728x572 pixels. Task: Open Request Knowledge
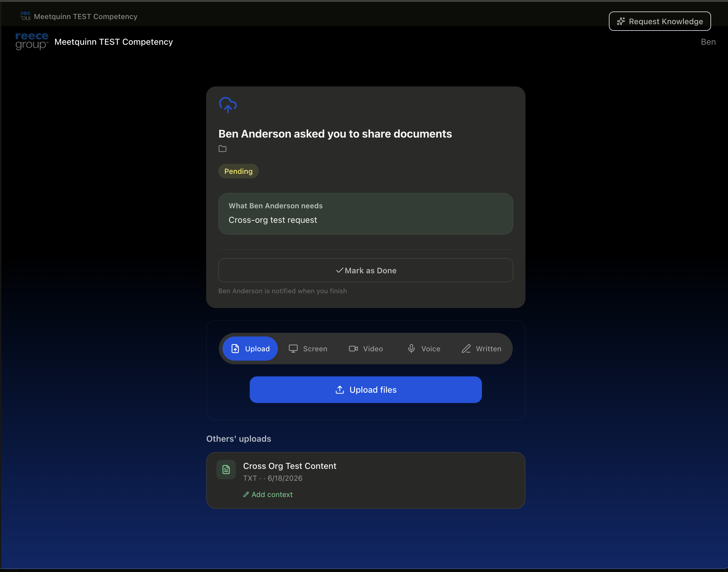(x=660, y=21)
